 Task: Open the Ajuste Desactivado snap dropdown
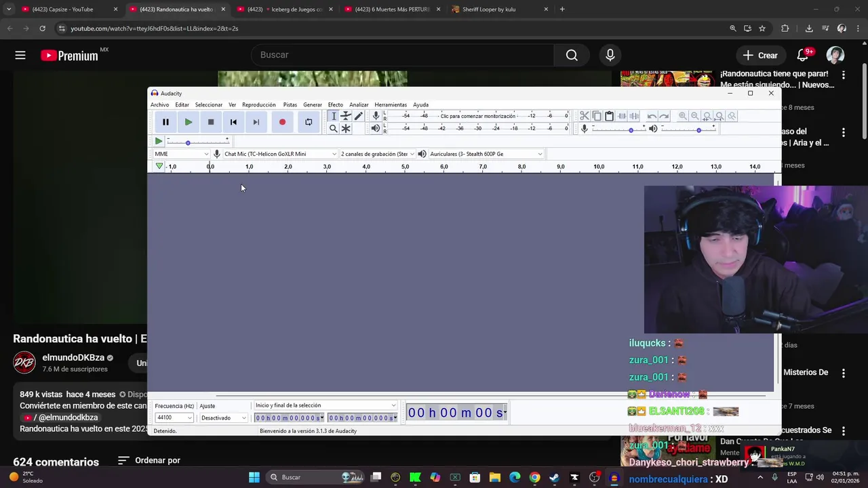pyautogui.click(x=222, y=418)
